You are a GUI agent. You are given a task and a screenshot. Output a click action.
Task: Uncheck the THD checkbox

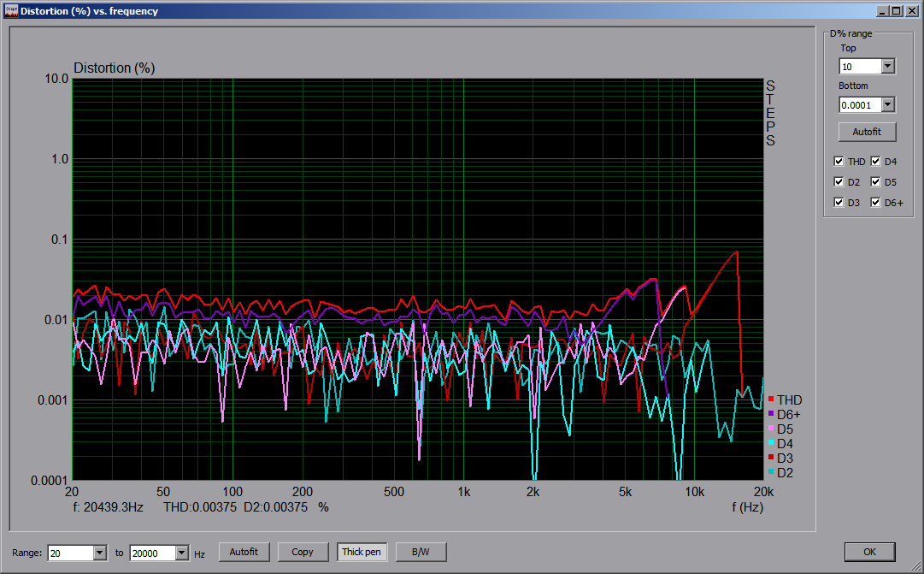839,162
